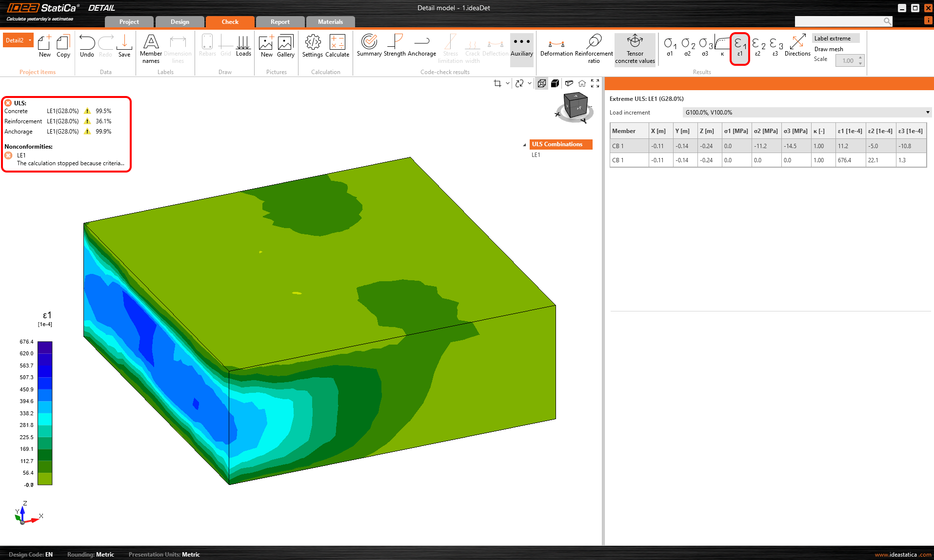Open the Strength code-check results

(x=395, y=47)
